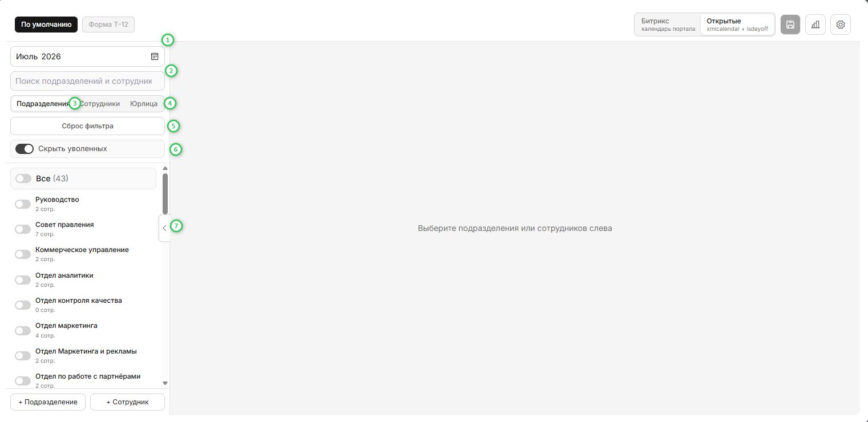
Task: Click the '+ Сотрудник' button
Action: [127, 402]
